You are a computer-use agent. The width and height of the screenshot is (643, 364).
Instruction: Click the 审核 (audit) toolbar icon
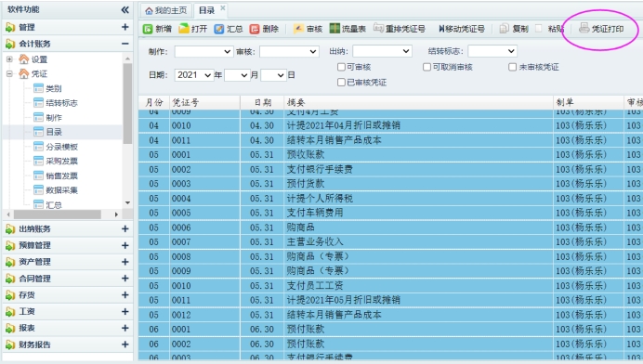pyautogui.click(x=298, y=29)
